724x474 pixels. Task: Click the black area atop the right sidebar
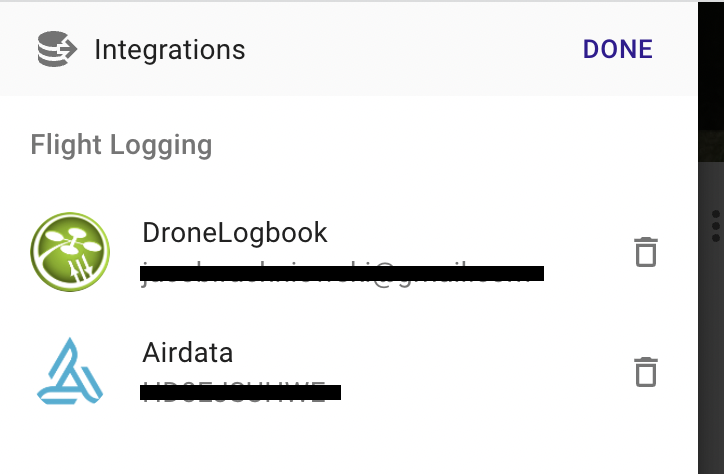pyautogui.click(x=711, y=66)
